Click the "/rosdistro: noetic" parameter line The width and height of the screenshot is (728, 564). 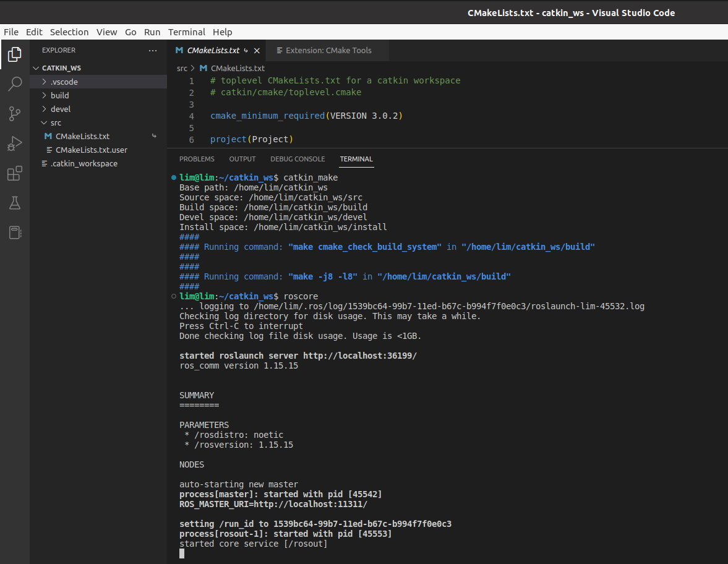[234, 435]
